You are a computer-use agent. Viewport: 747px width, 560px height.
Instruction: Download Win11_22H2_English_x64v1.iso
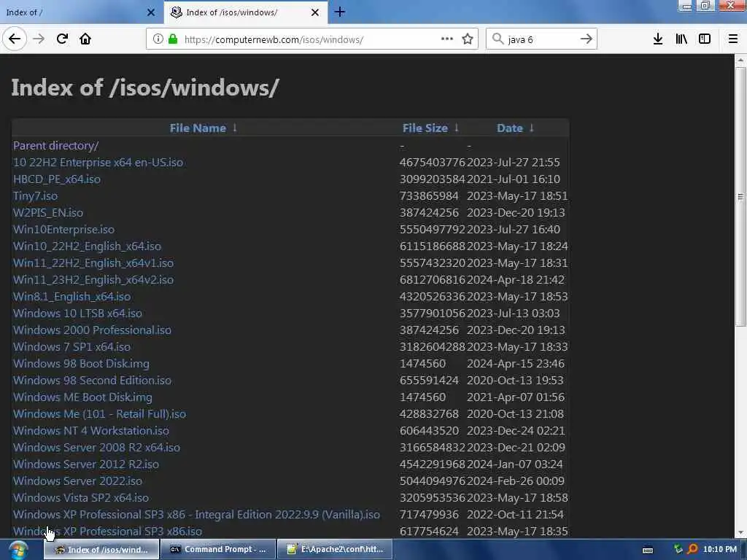tap(93, 262)
